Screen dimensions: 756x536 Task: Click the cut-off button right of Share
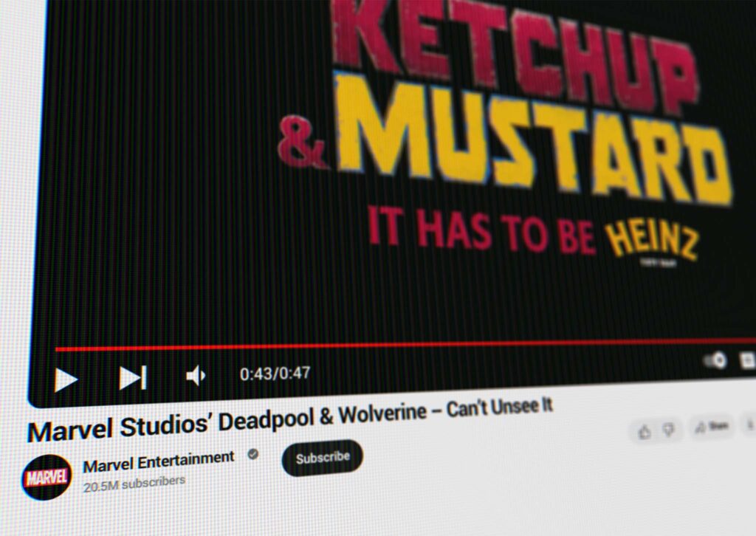click(x=750, y=424)
